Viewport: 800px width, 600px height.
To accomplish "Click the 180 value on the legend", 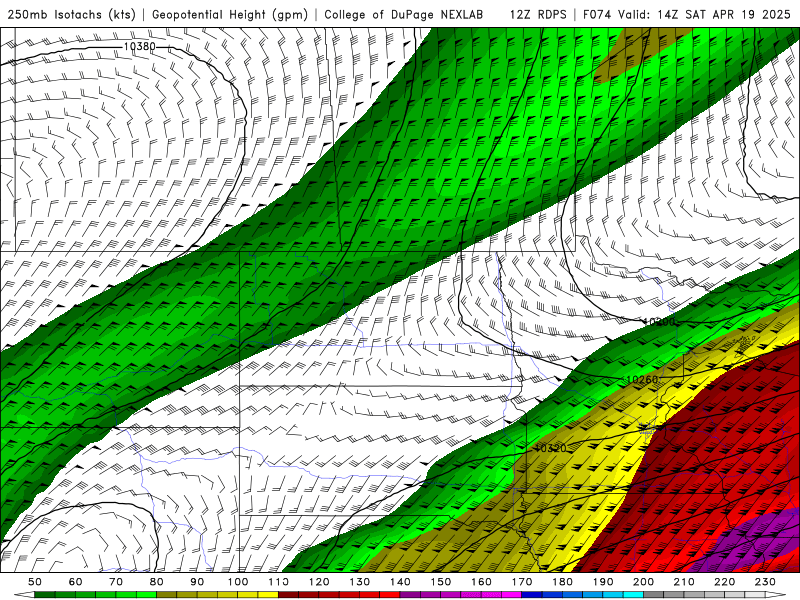I will 562,582.
